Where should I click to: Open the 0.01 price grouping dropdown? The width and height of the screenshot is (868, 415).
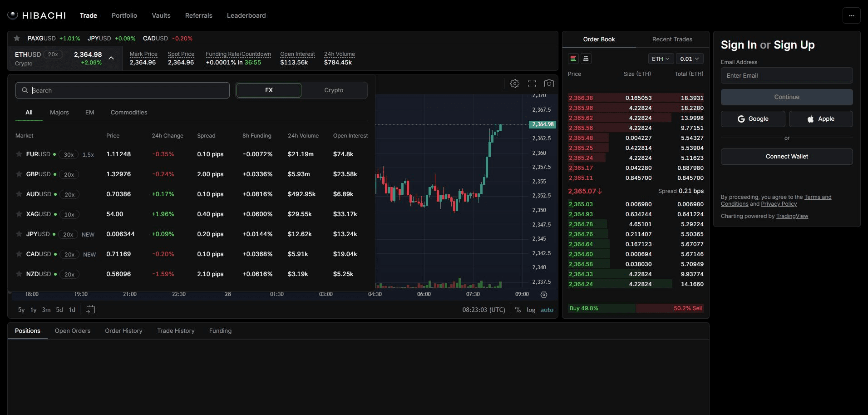(689, 59)
